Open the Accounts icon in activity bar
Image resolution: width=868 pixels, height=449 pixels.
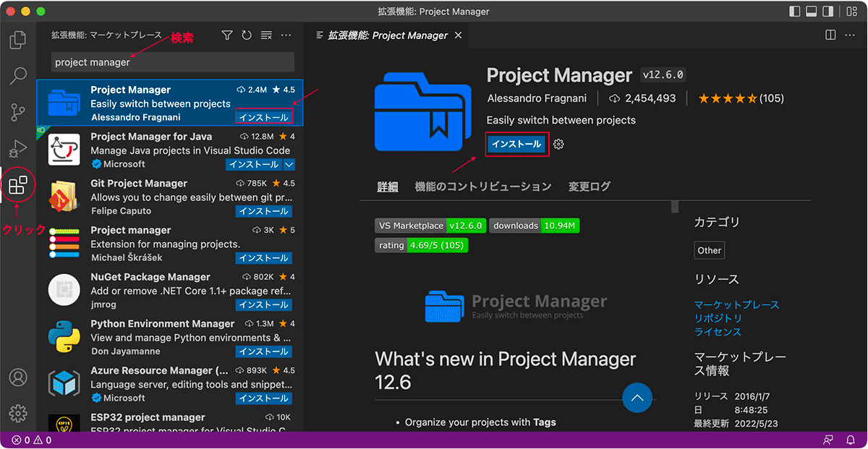[18, 377]
